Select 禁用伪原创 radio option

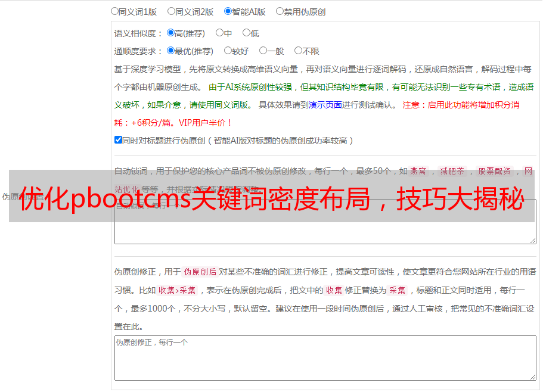click(x=280, y=11)
